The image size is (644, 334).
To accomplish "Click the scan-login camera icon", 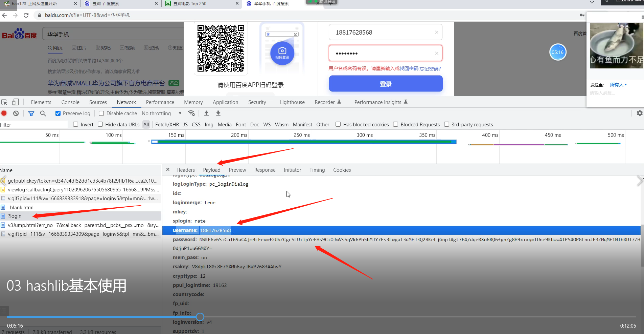I will (282, 53).
